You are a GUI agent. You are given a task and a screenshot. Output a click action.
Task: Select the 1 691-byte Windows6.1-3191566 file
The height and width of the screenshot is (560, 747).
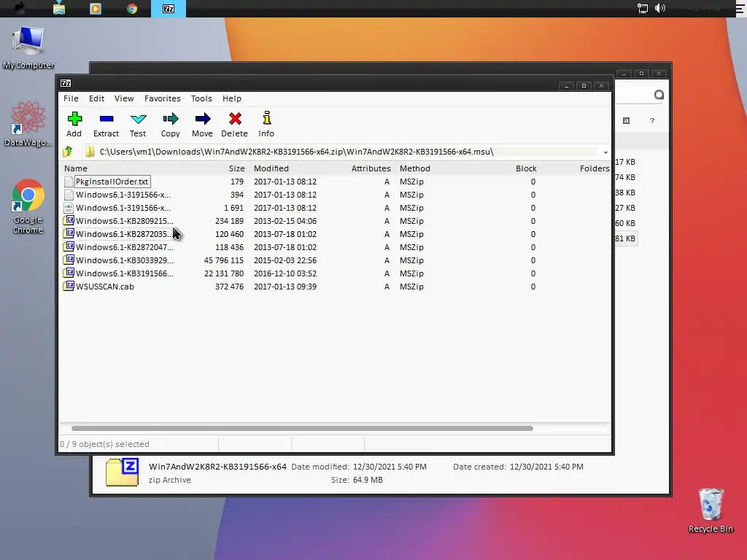123,208
